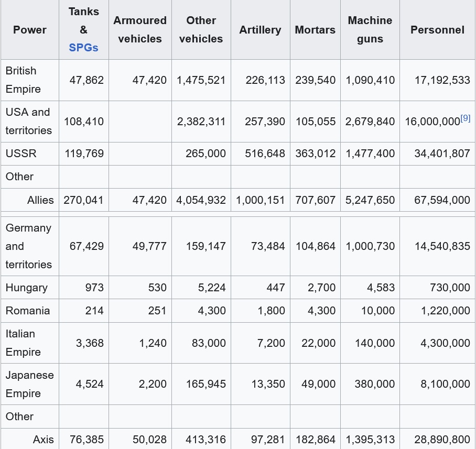Click Hungary personnel value 730,000
This screenshot has width=476, height=449.
[x=450, y=288]
